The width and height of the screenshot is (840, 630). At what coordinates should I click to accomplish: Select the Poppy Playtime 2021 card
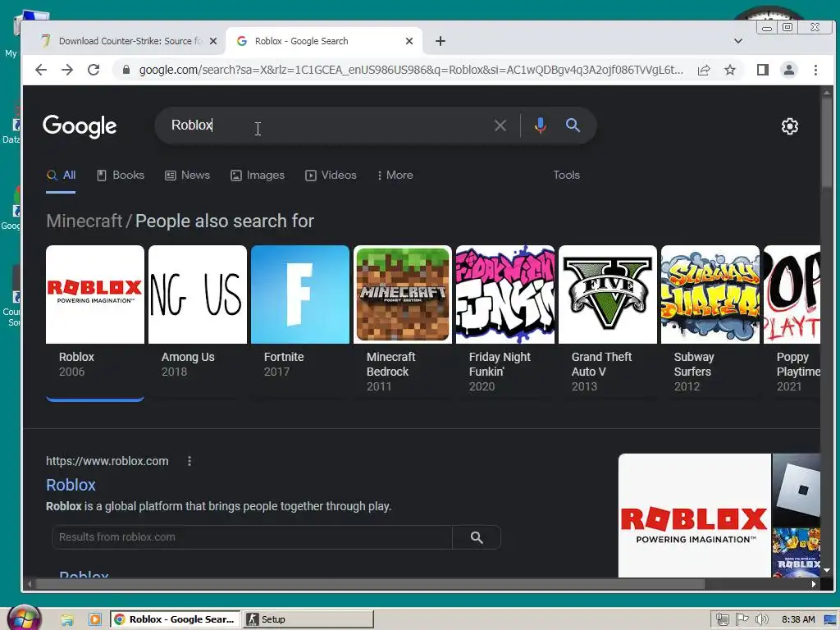pos(792,322)
